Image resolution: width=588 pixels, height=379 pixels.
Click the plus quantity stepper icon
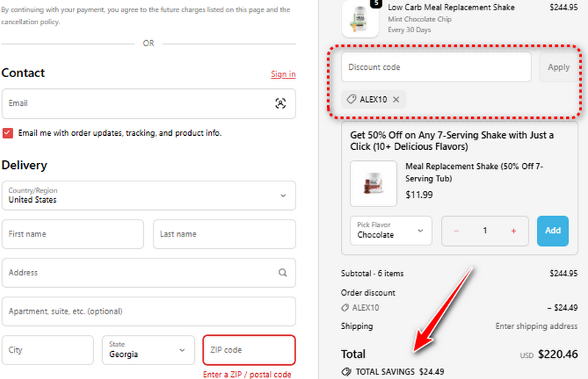[x=513, y=231]
